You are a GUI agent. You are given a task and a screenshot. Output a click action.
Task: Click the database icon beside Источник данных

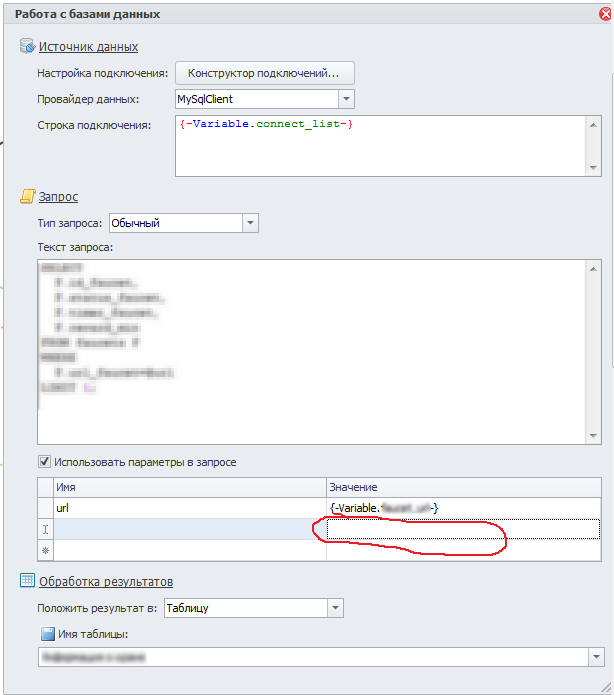click(27, 46)
